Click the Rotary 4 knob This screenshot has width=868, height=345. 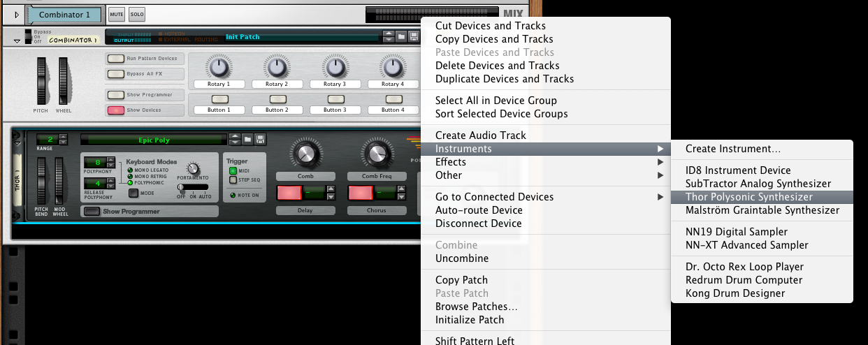[x=392, y=67]
